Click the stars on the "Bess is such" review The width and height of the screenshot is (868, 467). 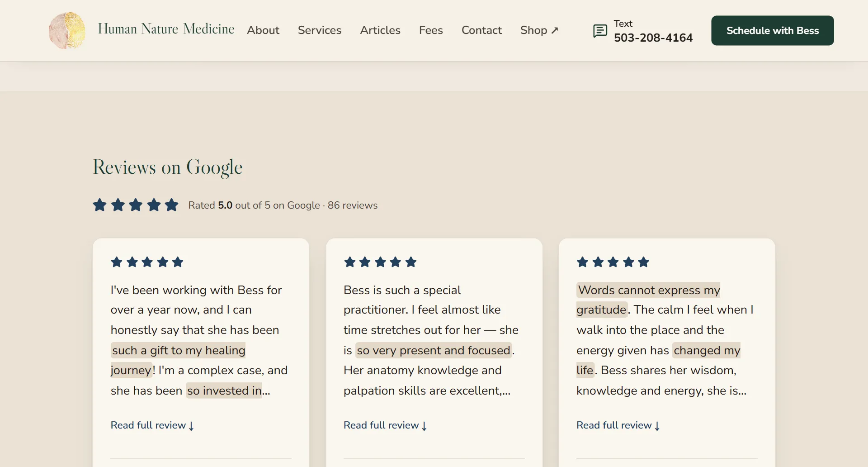point(380,262)
